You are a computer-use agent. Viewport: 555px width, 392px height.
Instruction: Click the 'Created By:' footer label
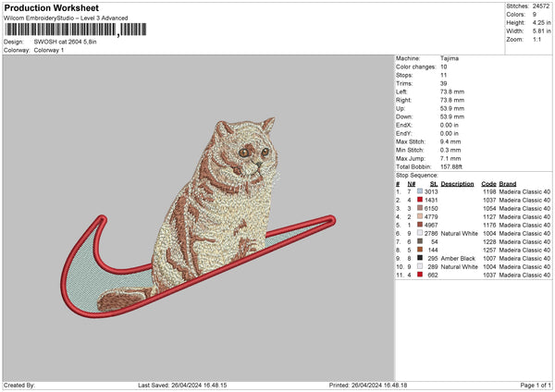[x=19, y=385]
